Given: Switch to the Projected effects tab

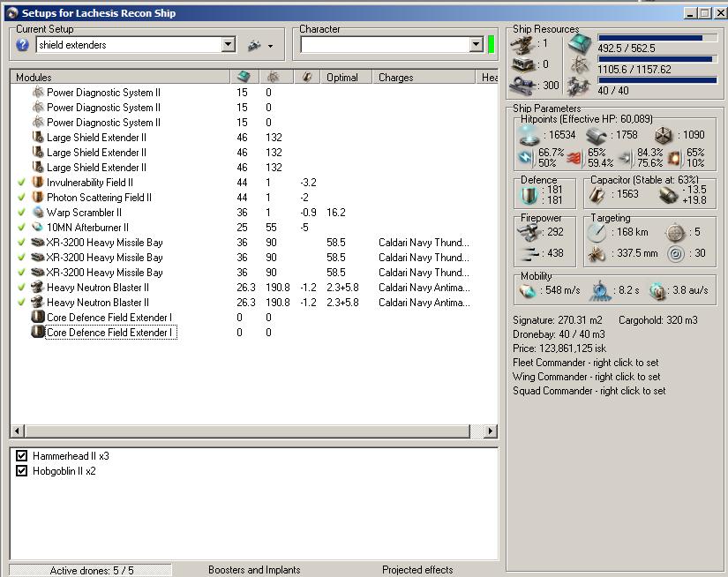Looking at the screenshot, I should (x=417, y=570).
